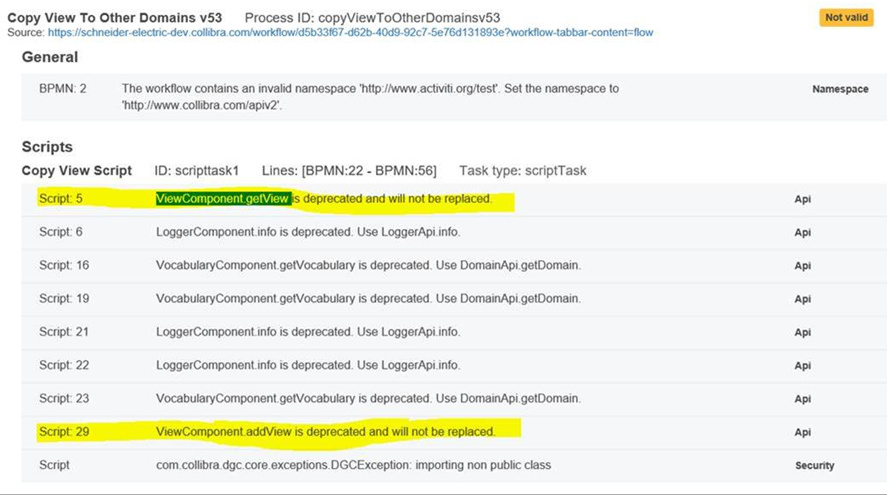Open the schneider-electric-dev workflow source link
This screenshot has width=887, height=500.
pyautogui.click(x=350, y=33)
